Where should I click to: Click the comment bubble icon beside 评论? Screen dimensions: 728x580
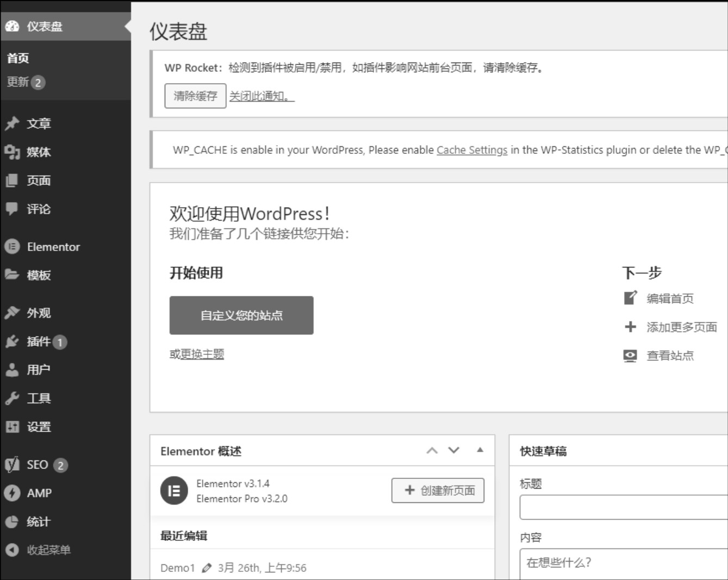point(12,209)
